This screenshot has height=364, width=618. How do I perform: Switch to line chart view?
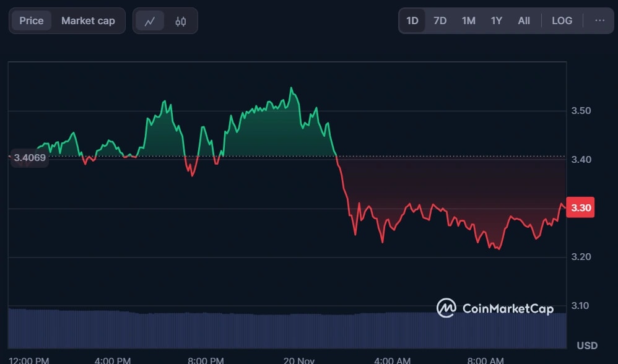click(x=150, y=21)
